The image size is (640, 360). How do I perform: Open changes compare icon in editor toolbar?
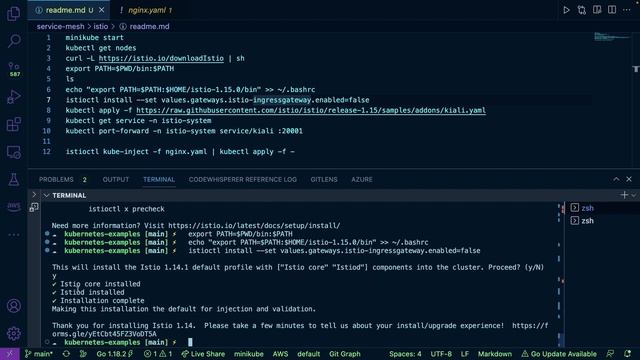coord(582,10)
